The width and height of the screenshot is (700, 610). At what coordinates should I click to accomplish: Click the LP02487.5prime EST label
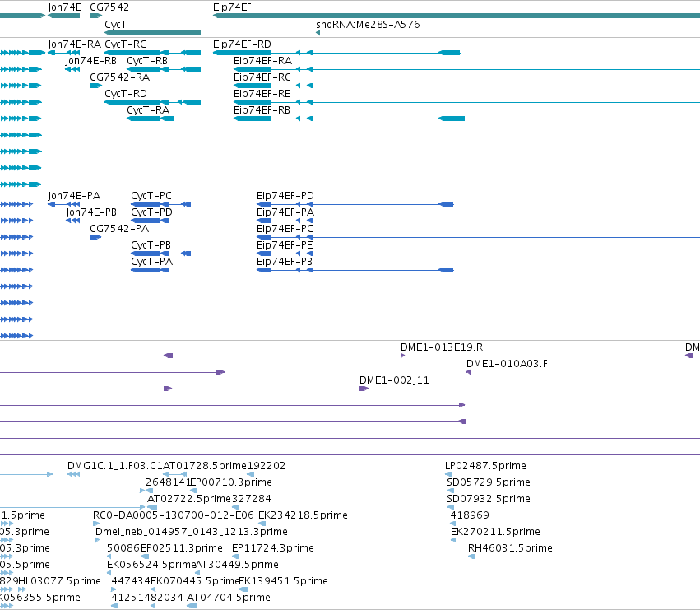click(x=485, y=466)
